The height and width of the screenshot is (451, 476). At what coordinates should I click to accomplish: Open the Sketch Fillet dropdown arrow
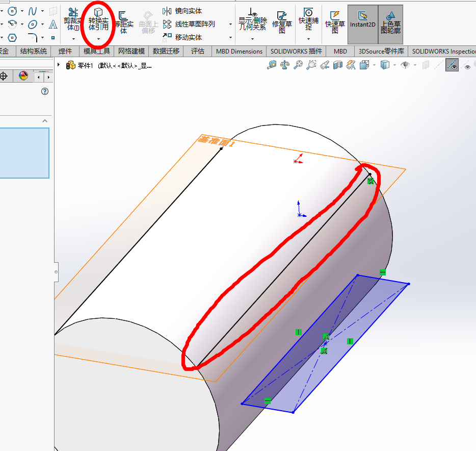click(x=42, y=37)
